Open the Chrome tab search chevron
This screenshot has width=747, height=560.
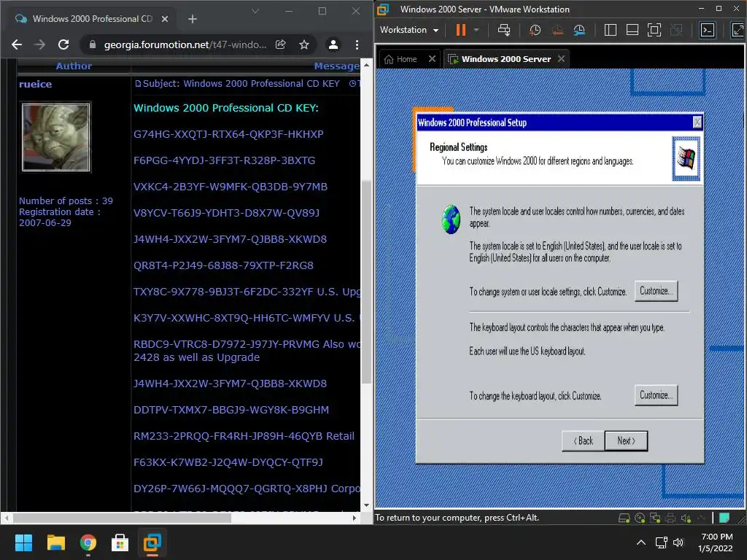[255, 12]
